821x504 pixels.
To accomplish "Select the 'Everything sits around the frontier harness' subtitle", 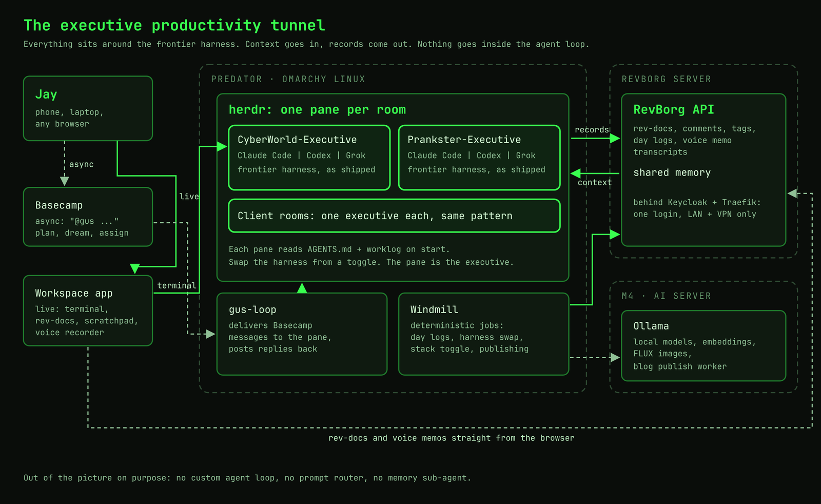I will (x=306, y=44).
